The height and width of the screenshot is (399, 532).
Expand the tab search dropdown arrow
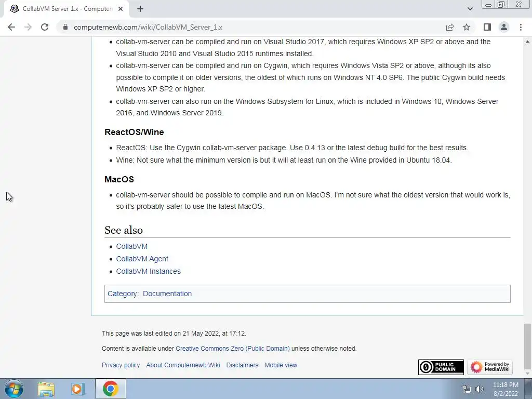pos(470,9)
